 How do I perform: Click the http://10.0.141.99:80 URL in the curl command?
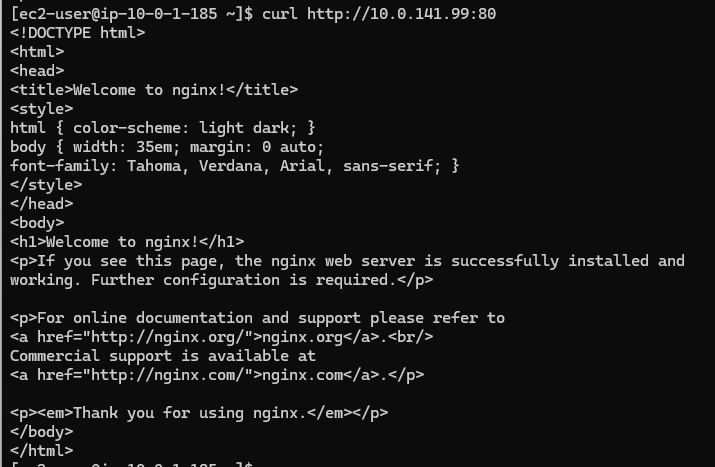(x=401, y=13)
